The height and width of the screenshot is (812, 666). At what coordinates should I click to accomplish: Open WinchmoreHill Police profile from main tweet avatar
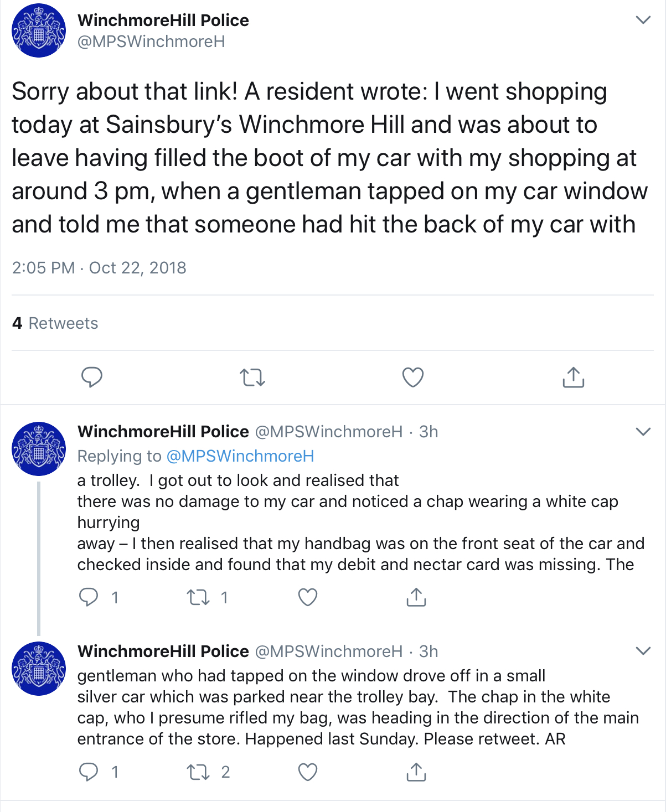point(39,31)
